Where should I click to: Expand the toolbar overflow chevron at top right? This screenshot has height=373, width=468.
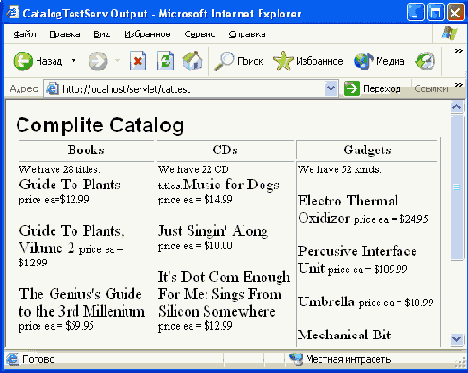(x=459, y=51)
